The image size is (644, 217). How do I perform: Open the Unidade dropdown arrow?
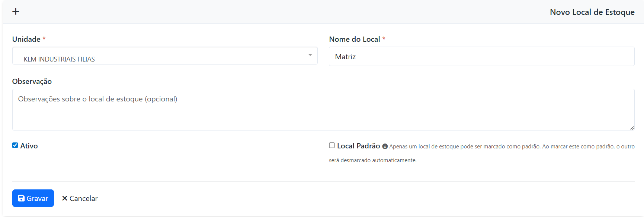310,55
